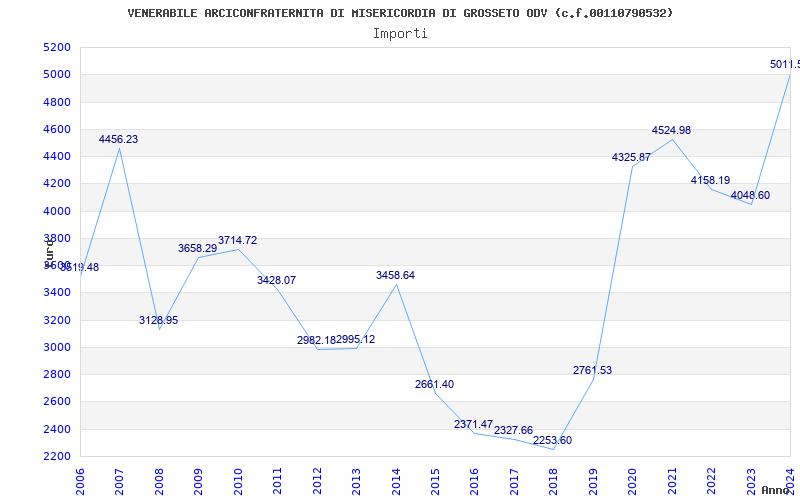Screen dimensions: 800x500
Task: Select the 4456.23 data label for 2007
Action: tap(118, 139)
